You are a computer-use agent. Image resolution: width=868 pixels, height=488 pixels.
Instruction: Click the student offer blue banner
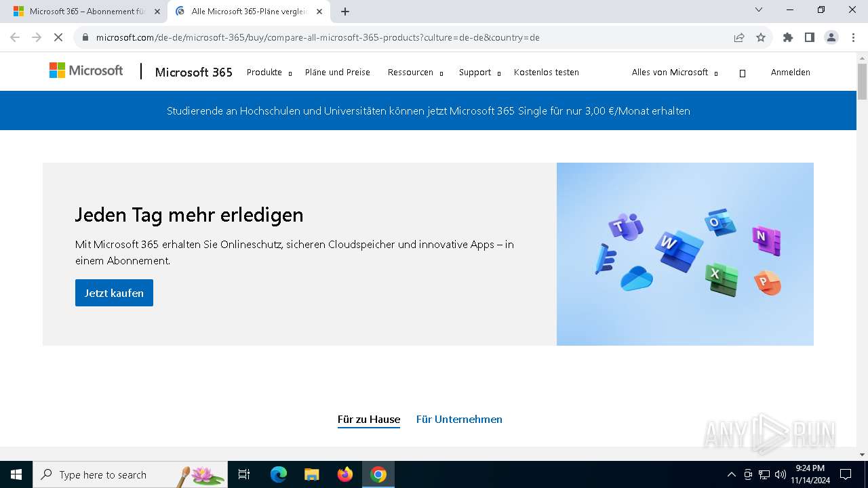click(429, 110)
